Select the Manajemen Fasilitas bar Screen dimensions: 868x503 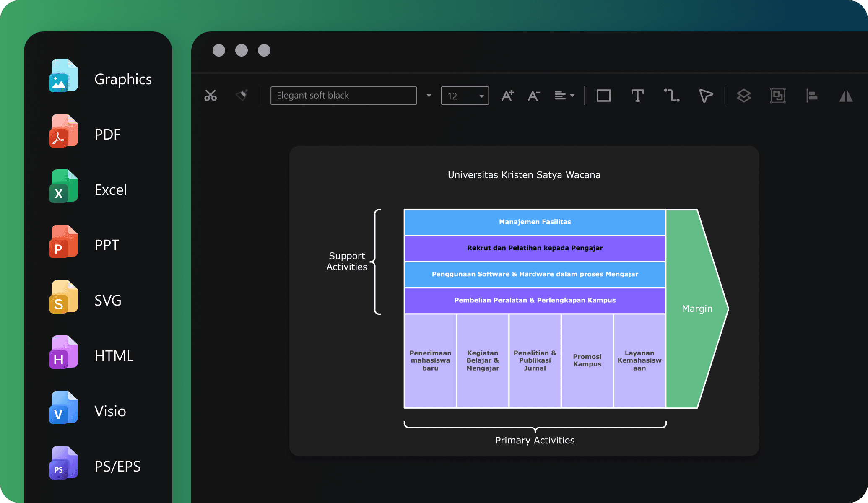tap(535, 222)
